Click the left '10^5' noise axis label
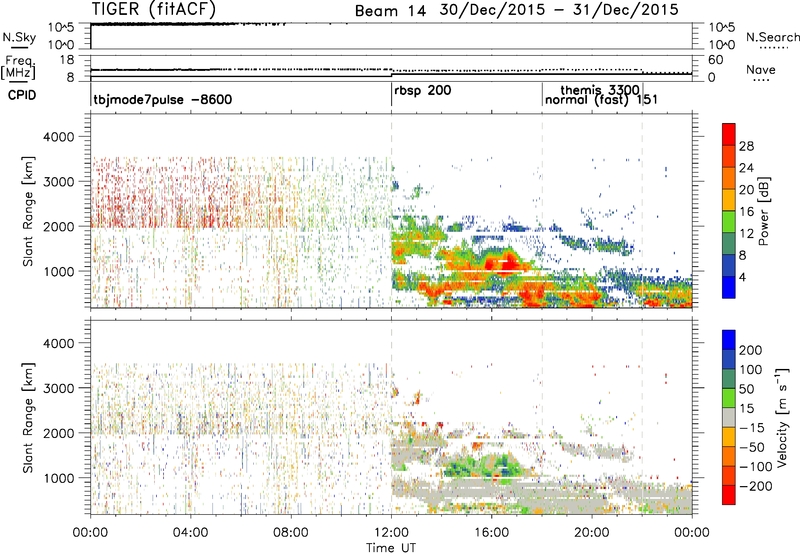 tap(61, 27)
